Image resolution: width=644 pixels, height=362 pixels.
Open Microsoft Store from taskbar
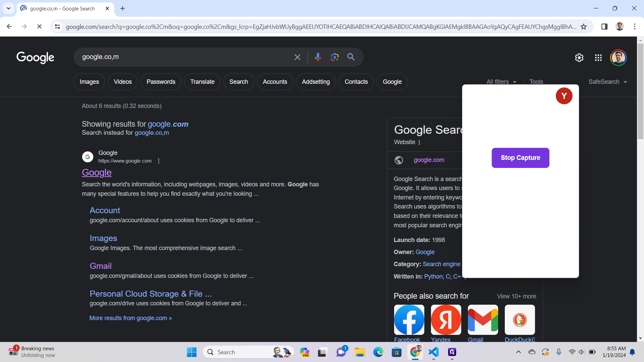point(396,352)
